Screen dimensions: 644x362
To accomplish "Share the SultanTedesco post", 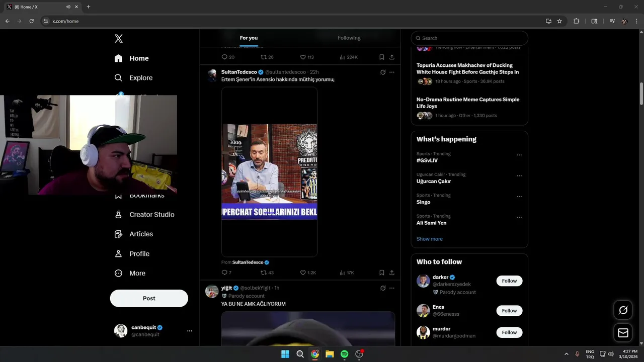I will [x=392, y=273].
